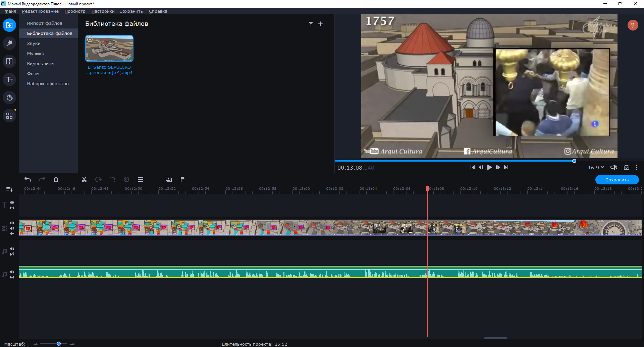
Task: Toggle the arrow control on the video track
Action: point(12,234)
